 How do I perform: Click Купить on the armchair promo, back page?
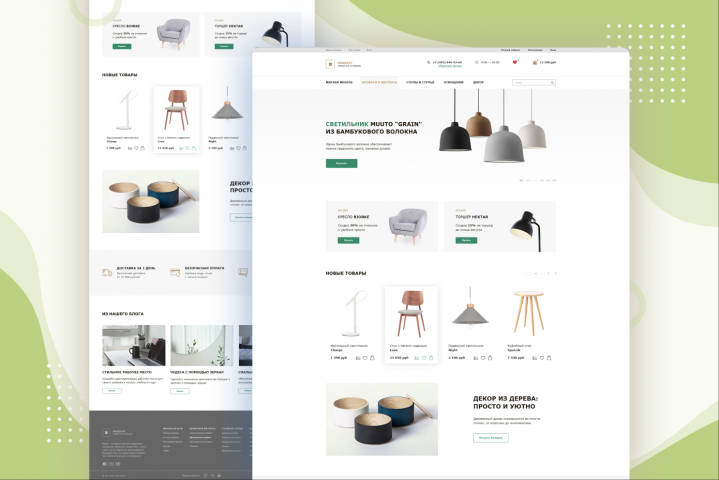point(122,46)
